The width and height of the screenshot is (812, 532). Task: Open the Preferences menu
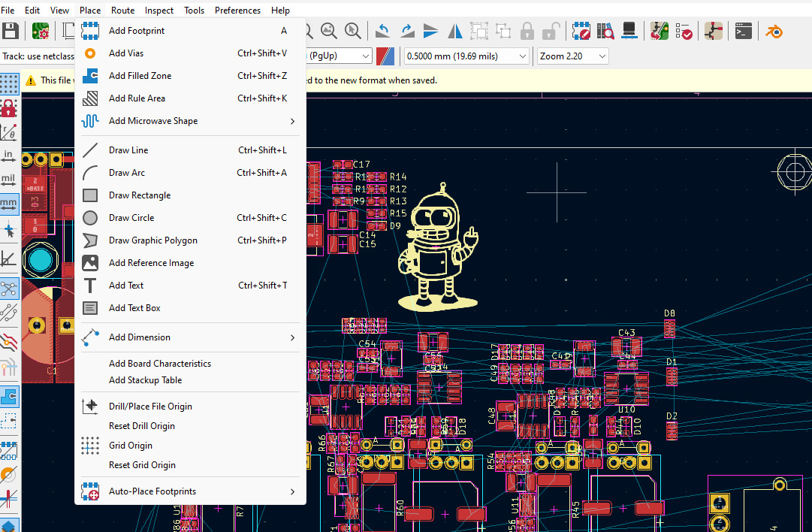237,11
